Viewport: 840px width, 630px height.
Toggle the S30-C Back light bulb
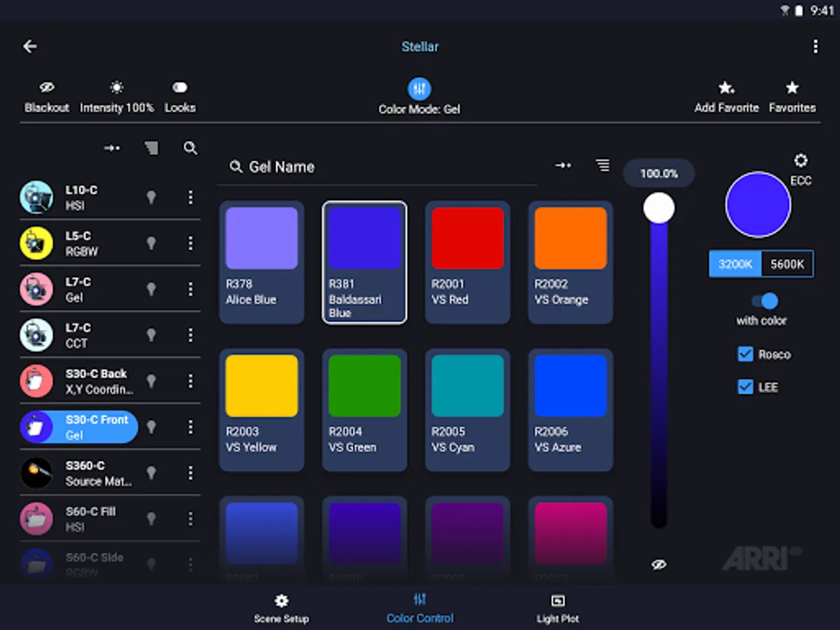(x=151, y=381)
